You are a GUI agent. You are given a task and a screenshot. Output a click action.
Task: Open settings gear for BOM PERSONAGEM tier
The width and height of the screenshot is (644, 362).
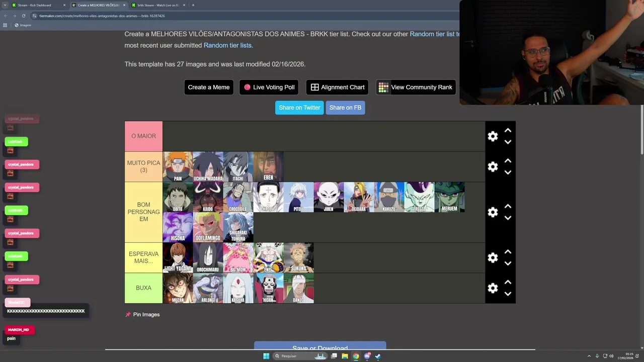(493, 212)
